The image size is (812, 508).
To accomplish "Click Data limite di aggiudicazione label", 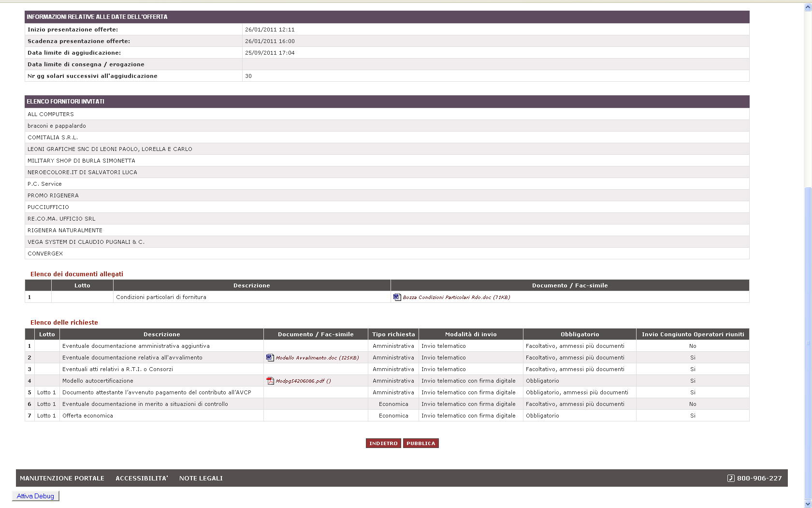I will (x=74, y=53).
